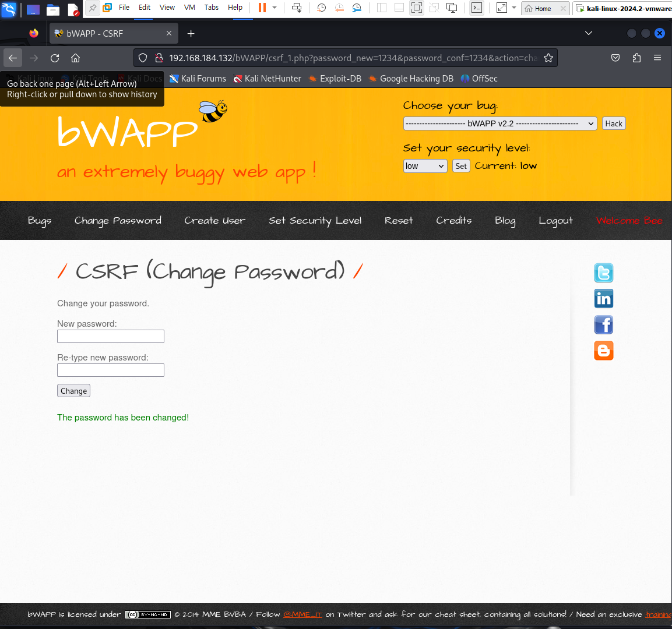Open Set Security Level navigation link
672x629 pixels.
[315, 221]
